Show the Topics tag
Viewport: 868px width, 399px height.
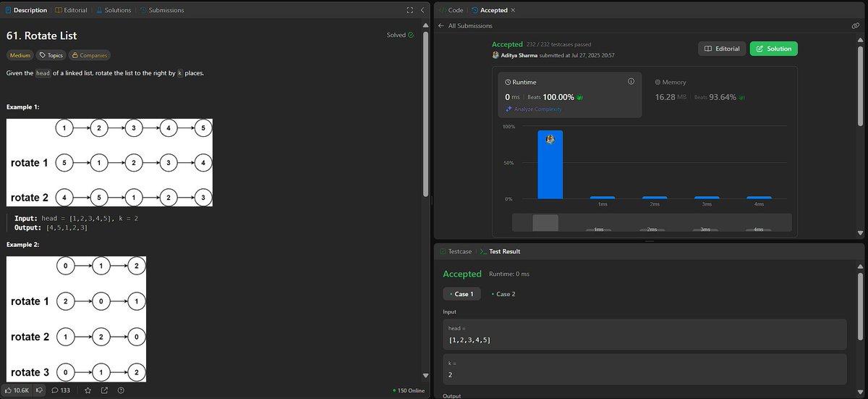pos(51,55)
